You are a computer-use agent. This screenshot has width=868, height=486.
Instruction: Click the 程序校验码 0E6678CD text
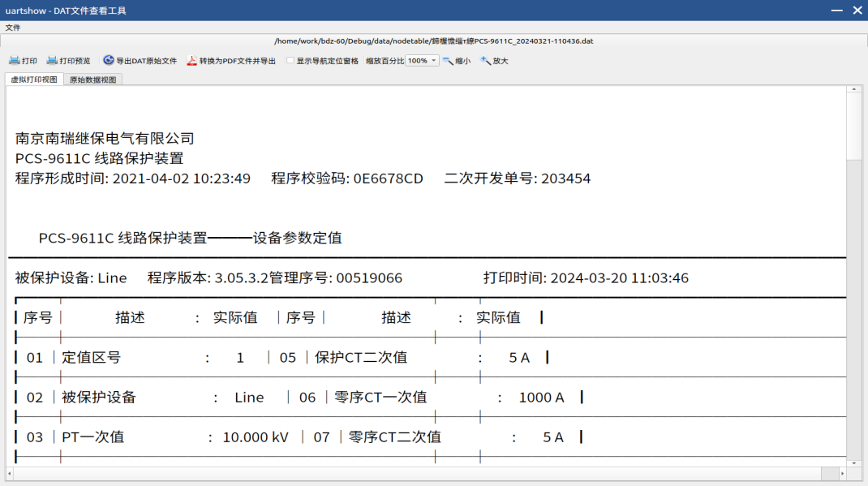347,178
